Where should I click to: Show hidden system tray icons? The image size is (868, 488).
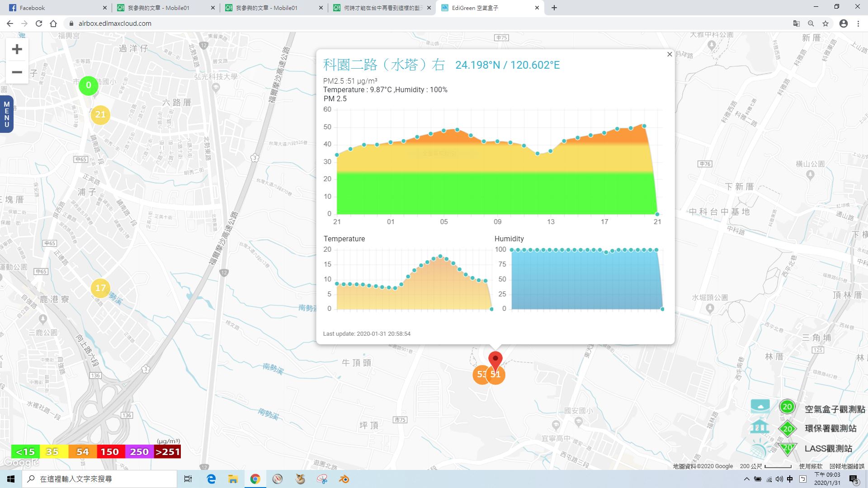coord(746,479)
